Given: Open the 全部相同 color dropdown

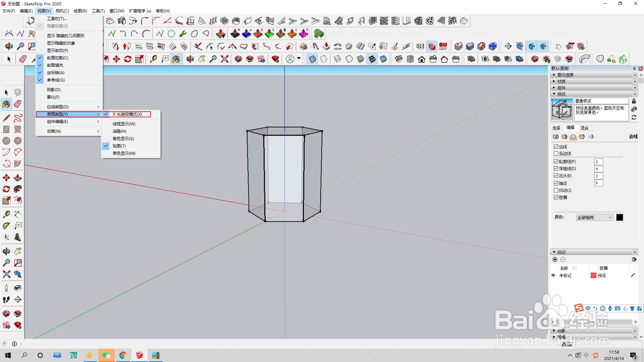Looking at the screenshot, I should tap(595, 218).
